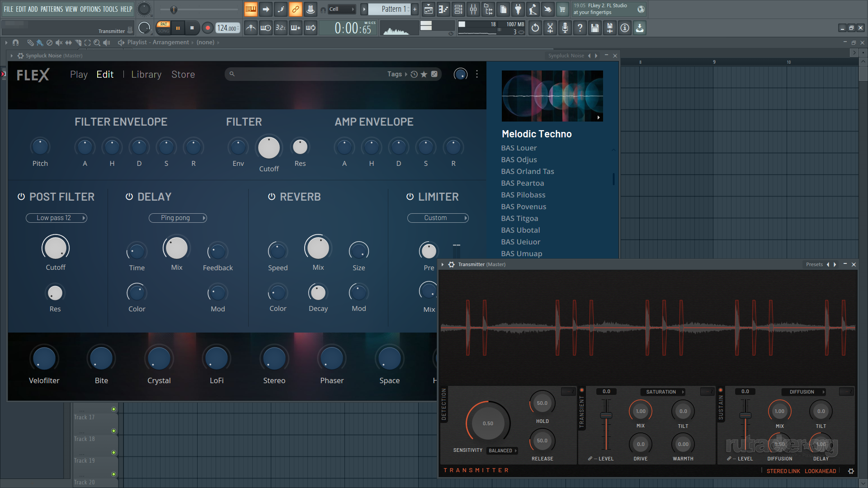Toggle the metronome button
This screenshot has width=868, height=488.
pyautogui.click(x=251, y=28)
